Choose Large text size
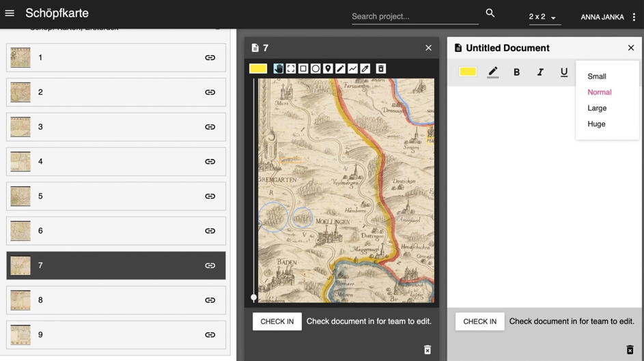Image resolution: width=644 pixels, height=361 pixels. point(597,109)
